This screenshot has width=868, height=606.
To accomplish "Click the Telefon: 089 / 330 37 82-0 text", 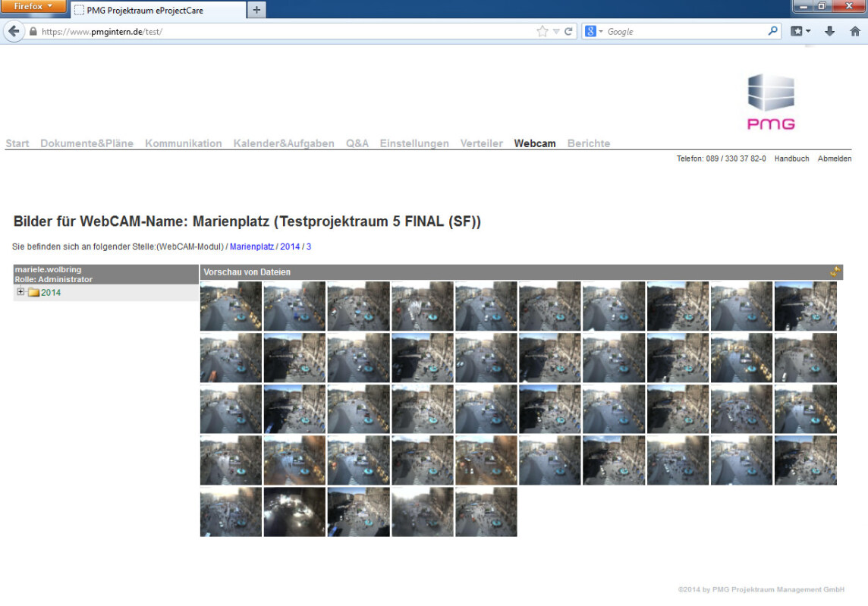I will click(722, 159).
